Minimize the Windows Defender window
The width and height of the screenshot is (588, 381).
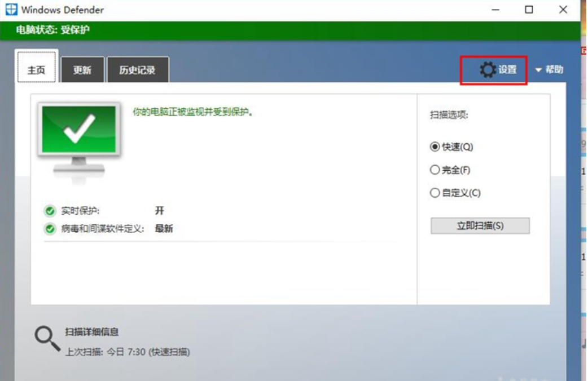click(496, 10)
